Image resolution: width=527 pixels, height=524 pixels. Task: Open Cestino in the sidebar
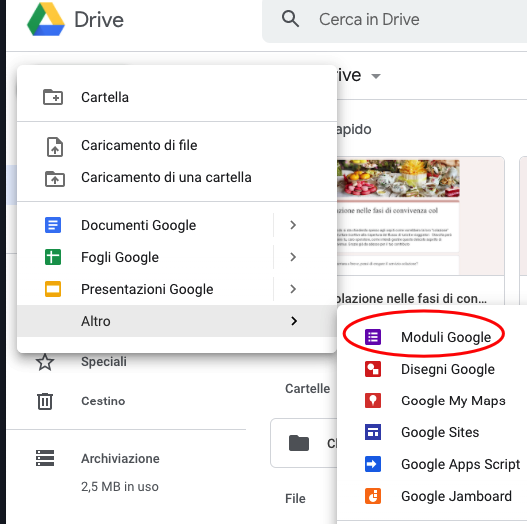[103, 401]
